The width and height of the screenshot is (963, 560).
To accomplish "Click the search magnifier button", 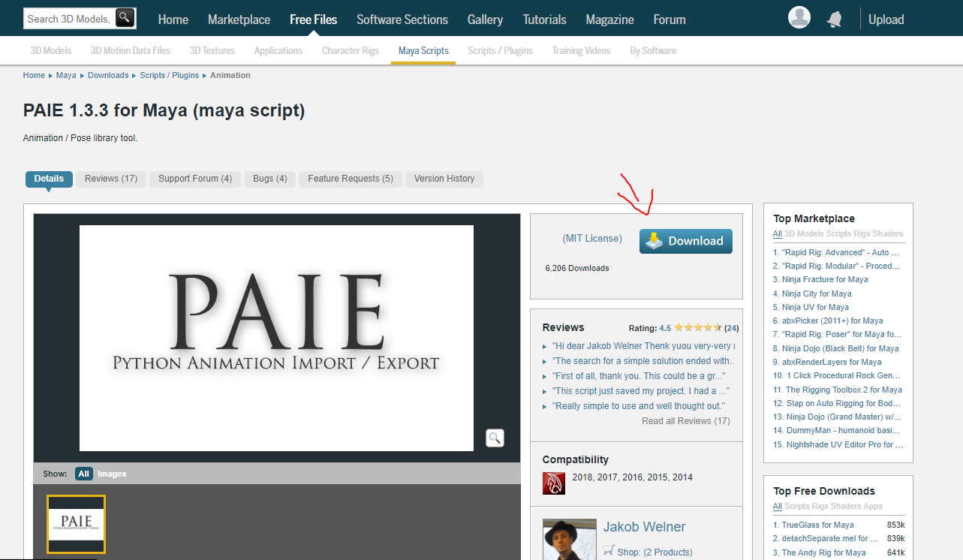I will coord(125,18).
